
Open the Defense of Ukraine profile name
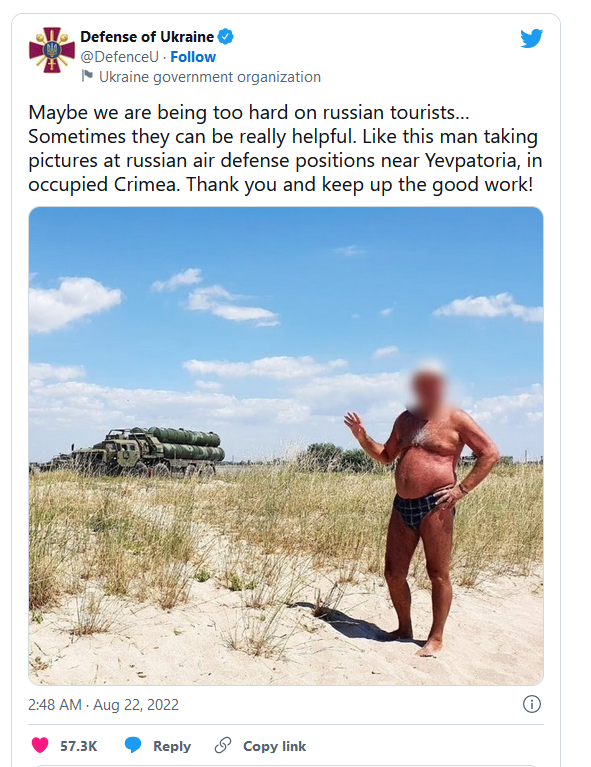click(147, 37)
